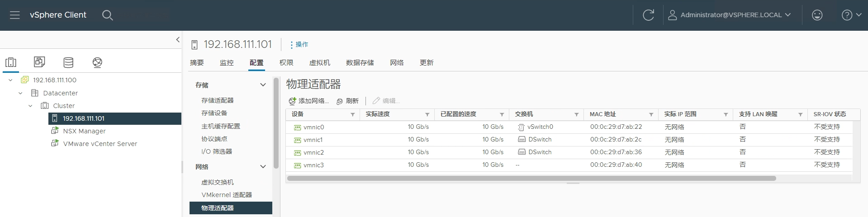Viewport: 868px width, 217px height.
Task: Open the Administrator@VSPHERE.LOCAL user menu
Action: click(729, 15)
